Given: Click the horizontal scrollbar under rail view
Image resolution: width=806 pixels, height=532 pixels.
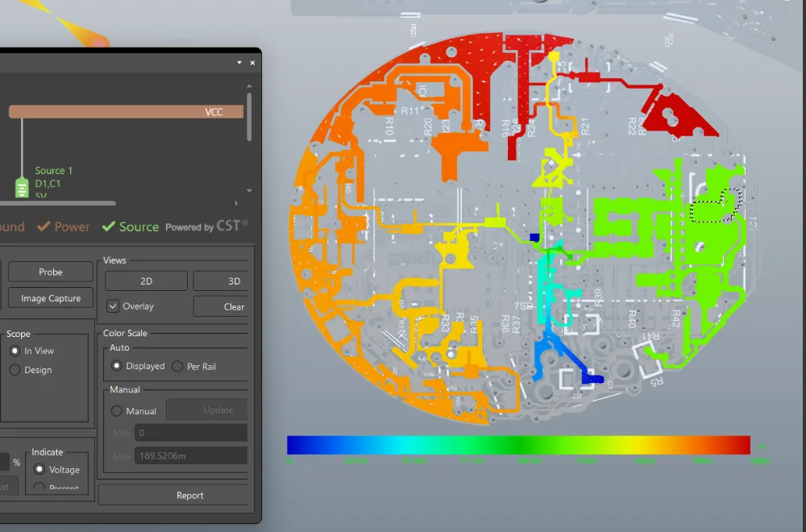Looking at the screenshot, I should pyautogui.click(x=57, y=204).
